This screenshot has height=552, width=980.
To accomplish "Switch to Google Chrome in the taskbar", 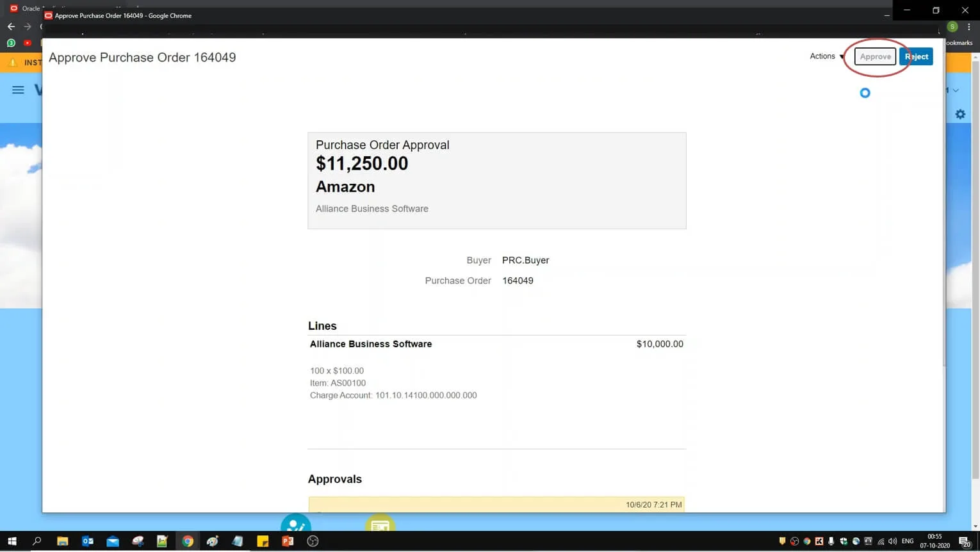I will coord(187,541).
